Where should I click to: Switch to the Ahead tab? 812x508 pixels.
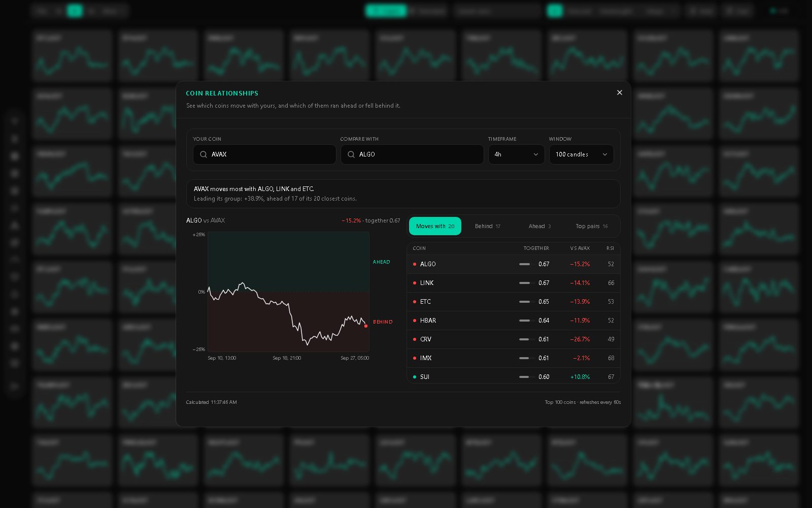click(x=539, y=226)
